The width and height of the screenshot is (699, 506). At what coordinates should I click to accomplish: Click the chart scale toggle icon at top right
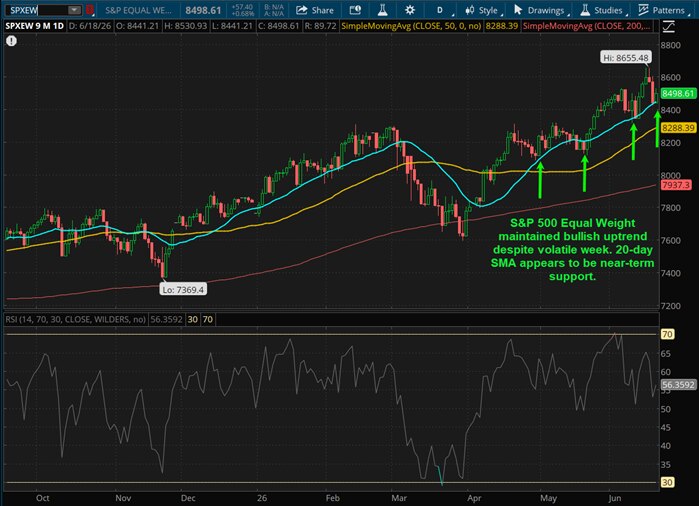click(669, 27)
